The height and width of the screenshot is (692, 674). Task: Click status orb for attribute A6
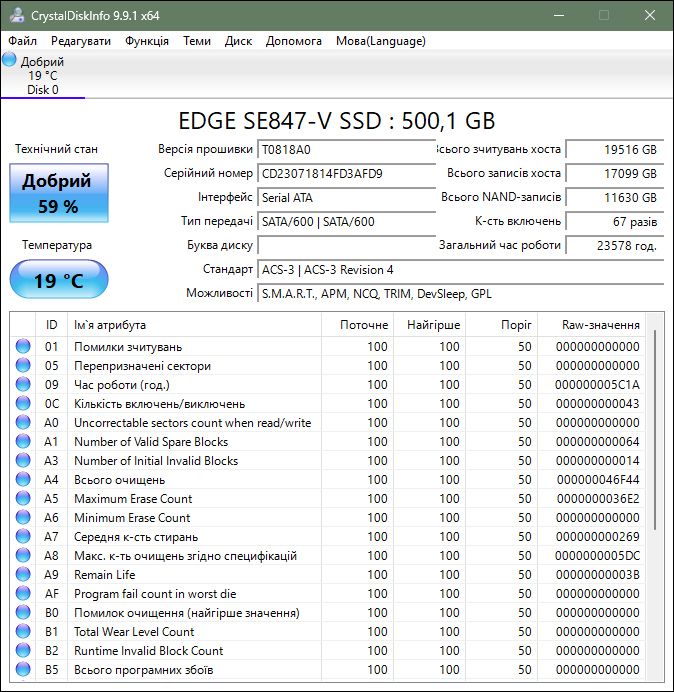coord(23,517)
